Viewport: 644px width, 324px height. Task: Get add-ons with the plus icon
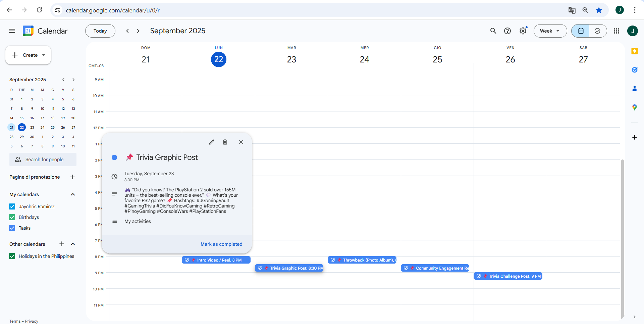(634, 137)
